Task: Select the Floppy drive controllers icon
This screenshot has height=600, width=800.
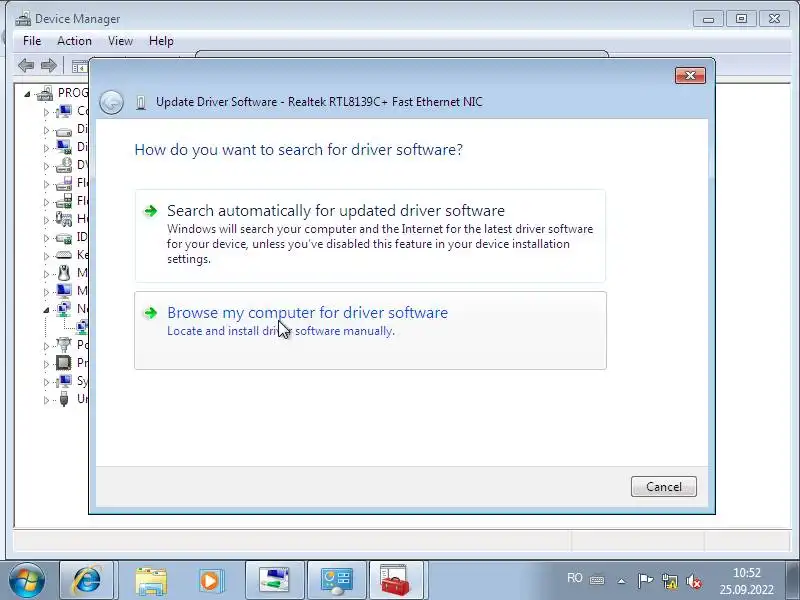Action: pyautogui.click(x=64, y=201)
